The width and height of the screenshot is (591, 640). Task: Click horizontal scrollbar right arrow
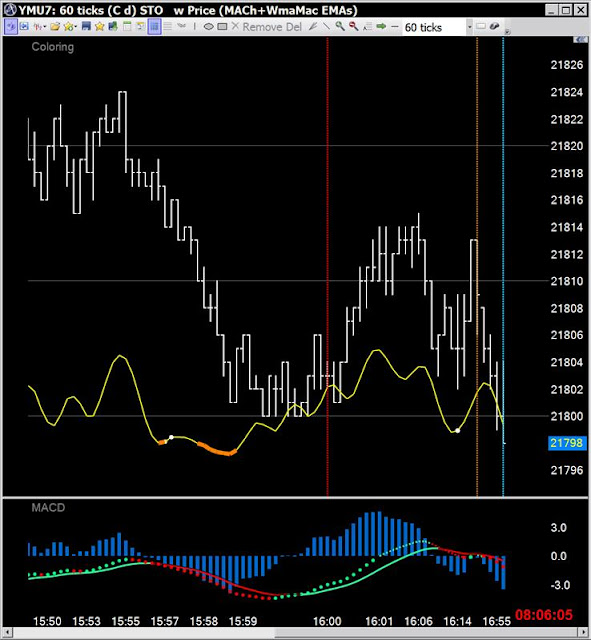pos(583,633)
